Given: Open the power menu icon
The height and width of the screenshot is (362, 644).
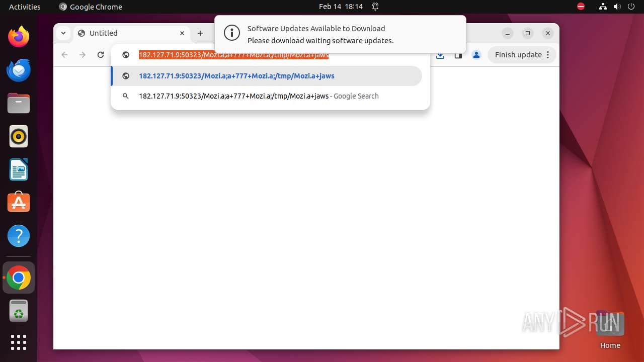Looking at the screenshot, I should 631,7.
